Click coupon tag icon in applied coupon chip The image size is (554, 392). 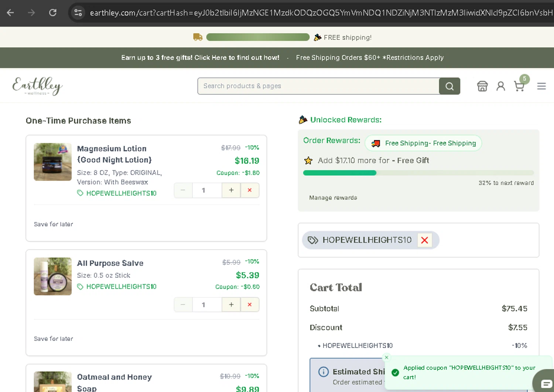click(313, 240)
